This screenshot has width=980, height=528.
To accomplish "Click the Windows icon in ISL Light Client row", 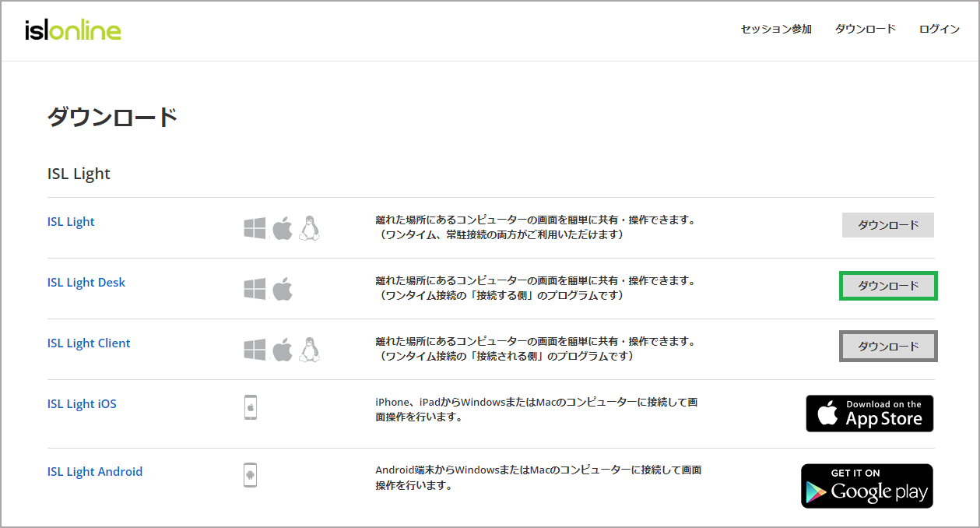I will tap(255, 350).
